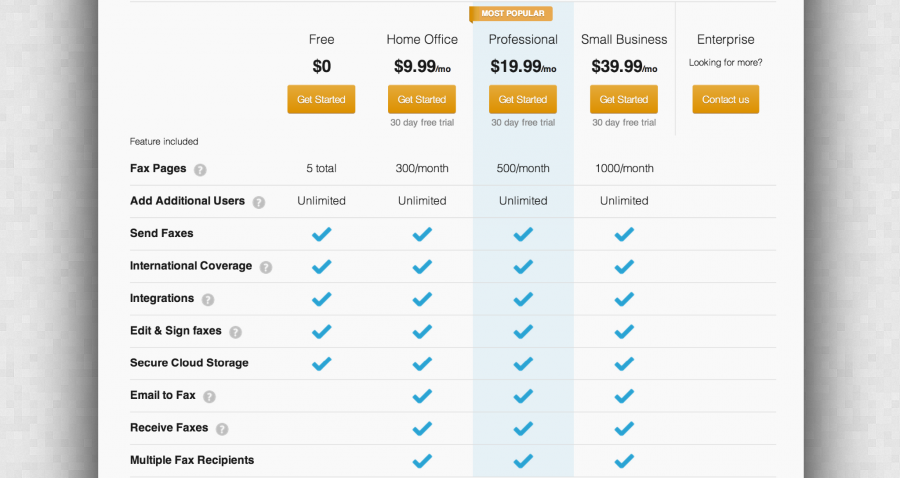The height and width of the screenshot is (478, 900).
Task: Click the Most Popular ribbon badge
Action: (x=511, y=14)
